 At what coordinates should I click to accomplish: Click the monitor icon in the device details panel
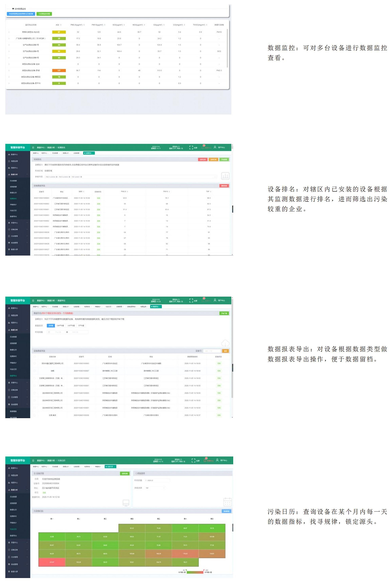pos(126,503)
